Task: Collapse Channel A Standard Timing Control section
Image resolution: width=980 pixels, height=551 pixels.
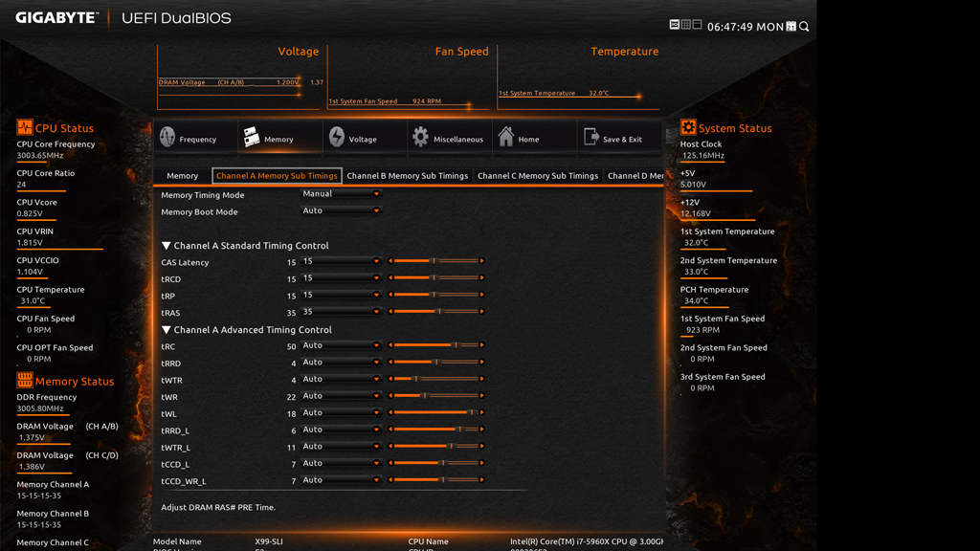Action: [x=167, y=246]
